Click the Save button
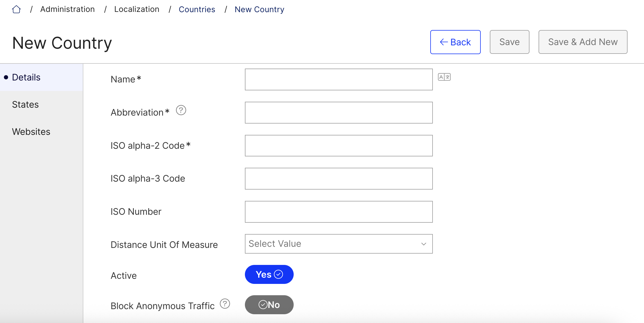 click(x=509, y=42)
